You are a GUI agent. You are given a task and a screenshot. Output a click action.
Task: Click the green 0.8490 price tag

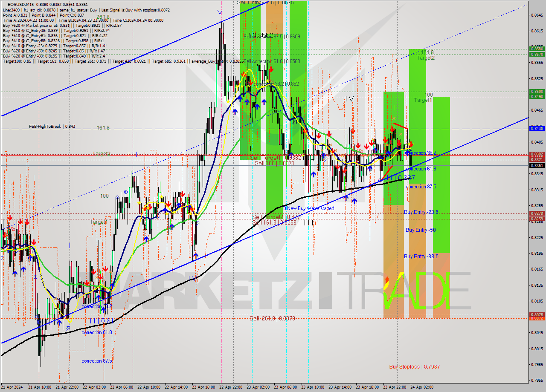point(537,96)
